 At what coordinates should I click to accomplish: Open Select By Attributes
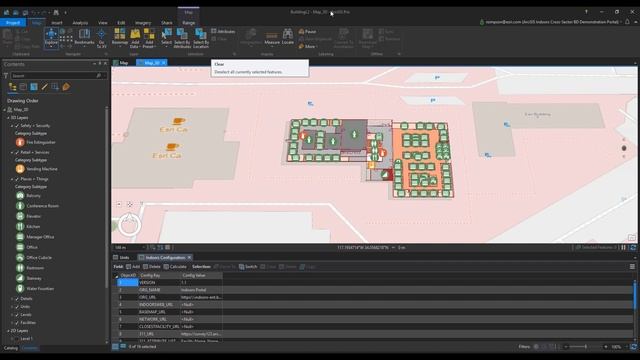point(182,38)
